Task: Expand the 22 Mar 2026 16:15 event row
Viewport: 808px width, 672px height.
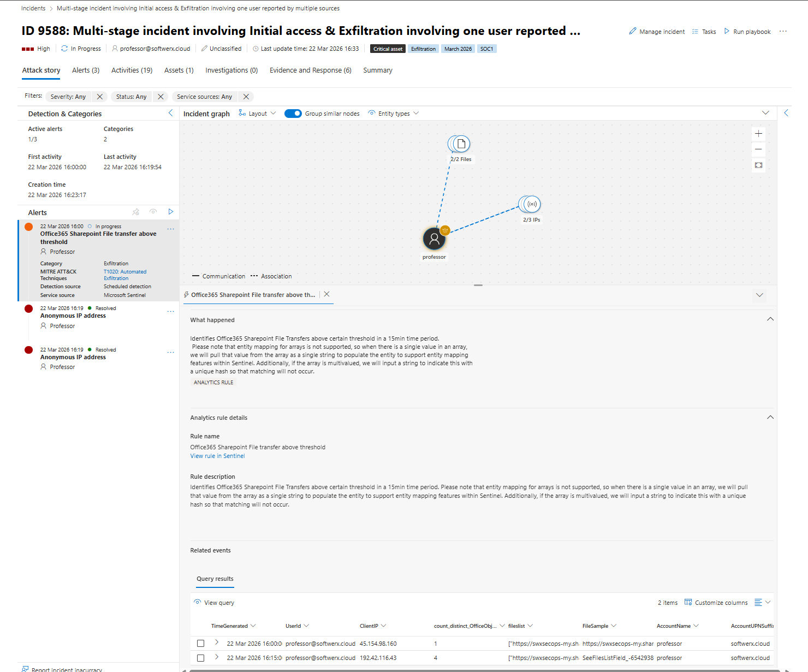Action: [x=217, y=657]
